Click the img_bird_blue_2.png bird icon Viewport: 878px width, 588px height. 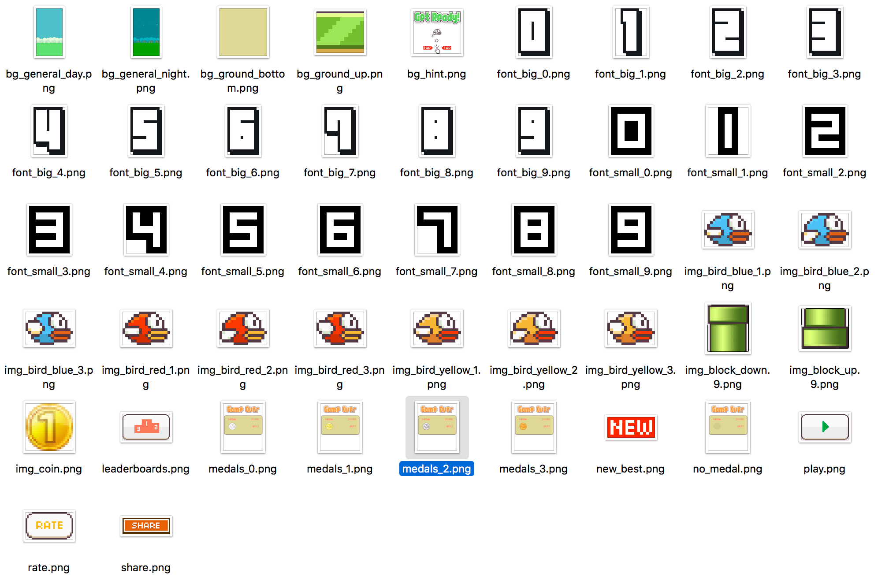(x=825, y=230)
